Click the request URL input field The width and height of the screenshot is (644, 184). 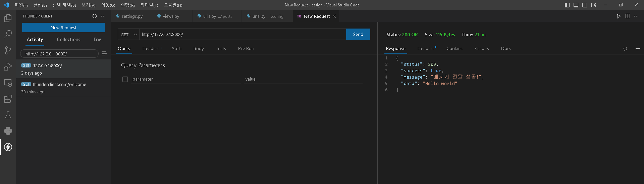click(243, 34)
